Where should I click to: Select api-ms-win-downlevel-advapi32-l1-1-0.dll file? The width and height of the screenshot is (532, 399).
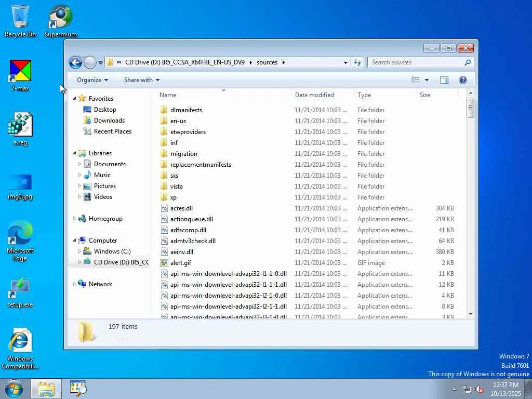tap(229, 274)
